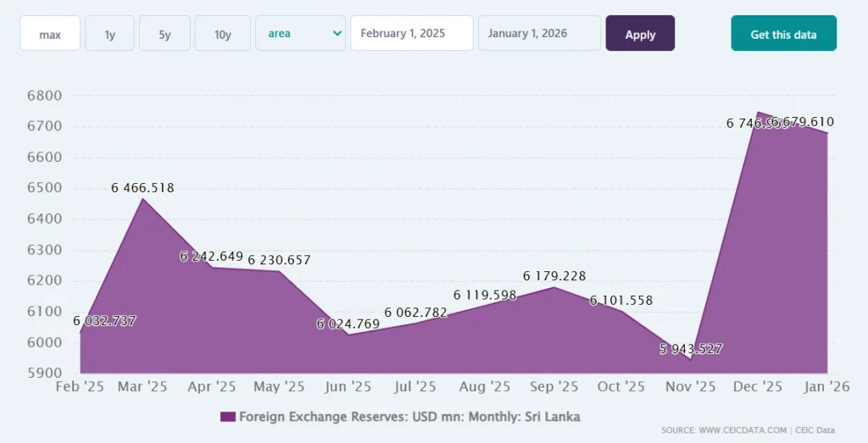Select the Feb '25 data label 6 032.737
This screenshot has width=868, height=443.
[x=104, y=321]
